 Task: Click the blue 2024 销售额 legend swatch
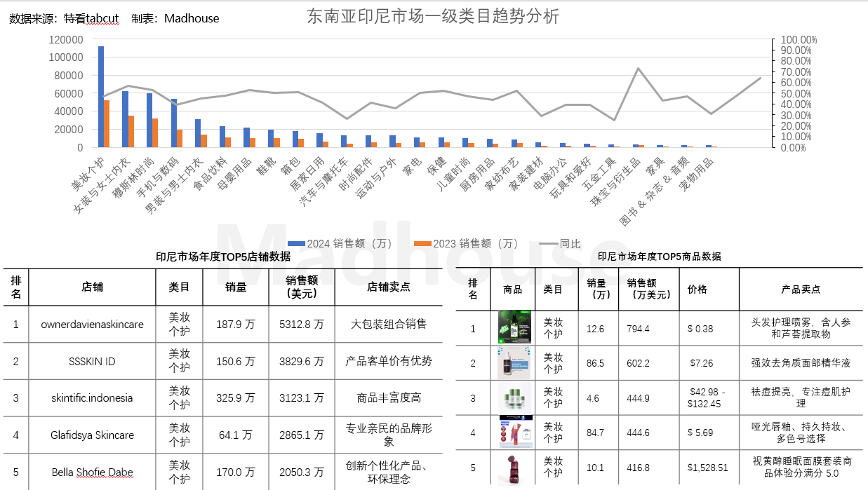click(x=296, y=244)
